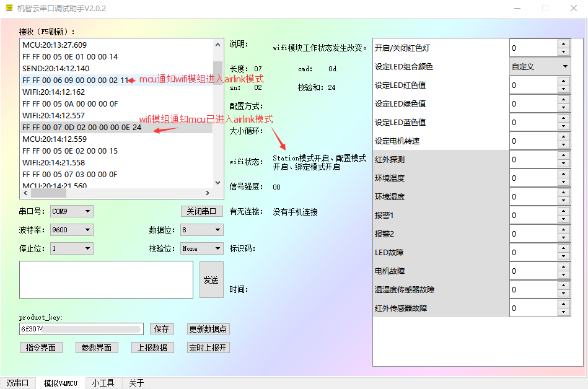The height and width of the screenshot is (389, 588).
Task: Open the 关于 tab
Action: click(x=136, y=383)
